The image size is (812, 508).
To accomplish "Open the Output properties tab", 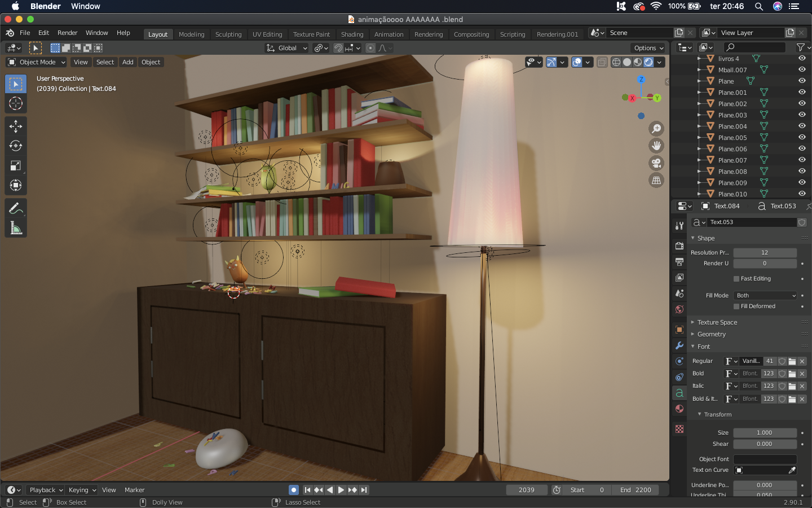I will click(679, 262).
